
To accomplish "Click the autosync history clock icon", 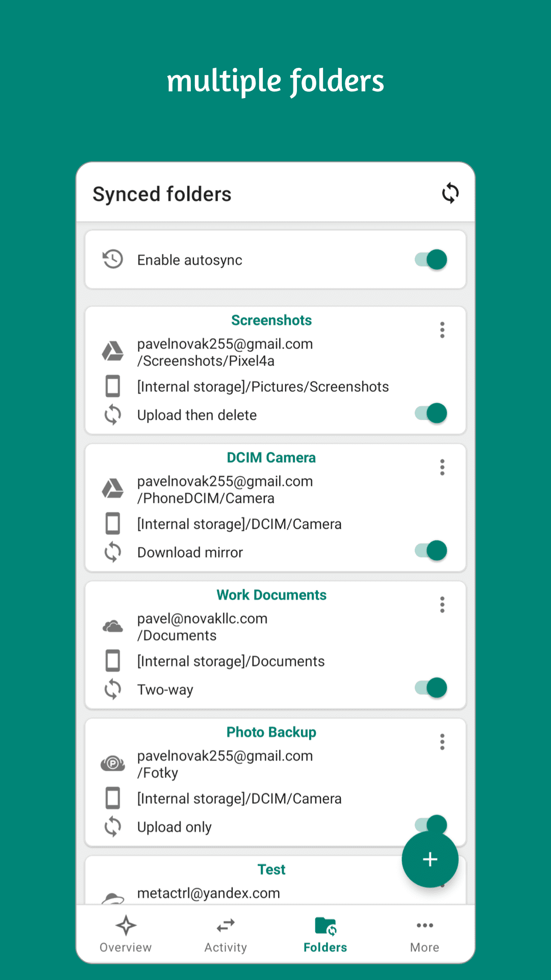I will click(113, 259).
